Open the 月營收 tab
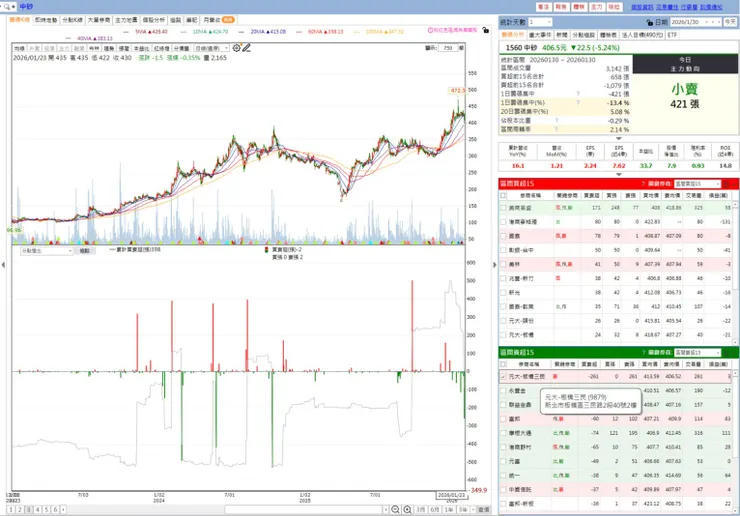Screen dimensions: 740x516 pos(219,20)
